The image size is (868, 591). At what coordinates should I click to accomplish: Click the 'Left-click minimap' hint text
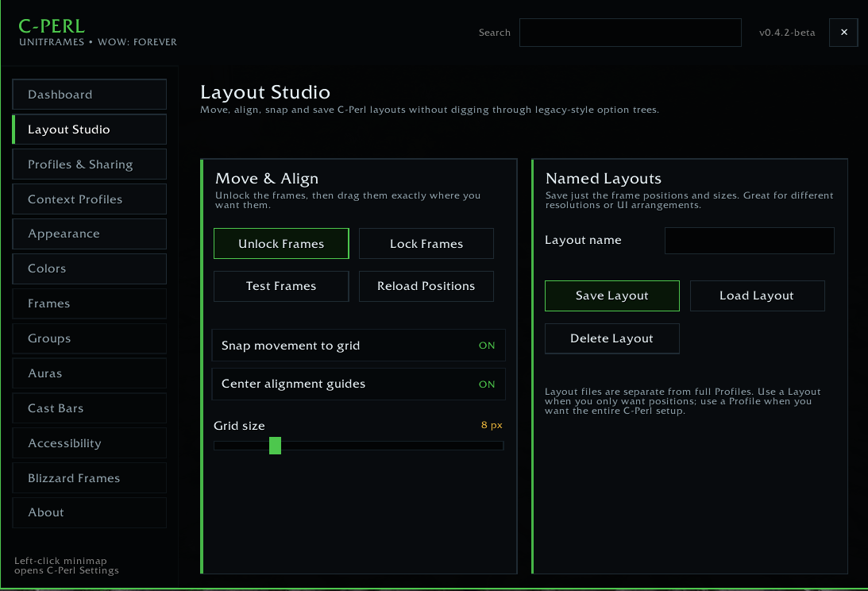point(67,566)
